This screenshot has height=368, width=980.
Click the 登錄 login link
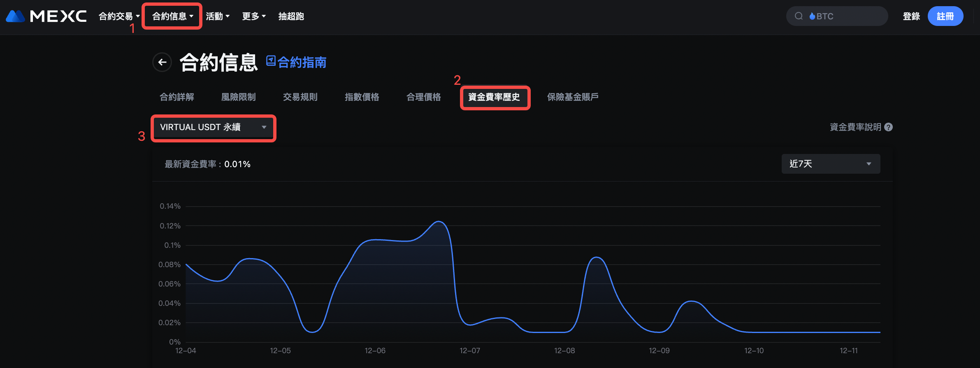911,16
